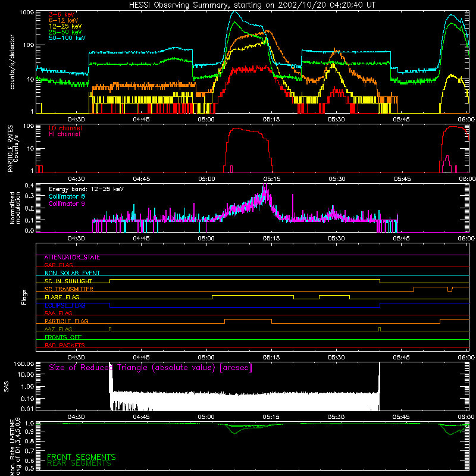The height and width of the screenshot is (476, 476).
Task: Click the HI channel legend label
Action: click(x=65, y=134)
